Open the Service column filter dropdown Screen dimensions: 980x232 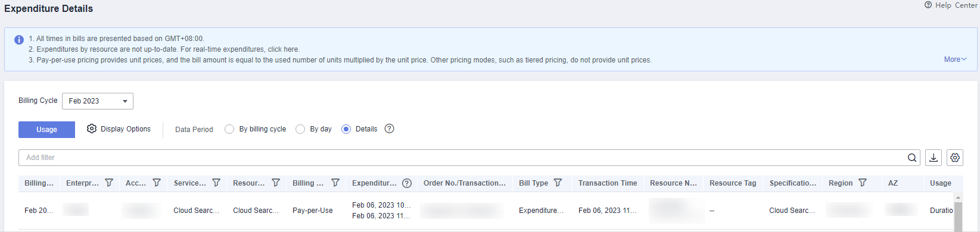[x=216, y=183]
